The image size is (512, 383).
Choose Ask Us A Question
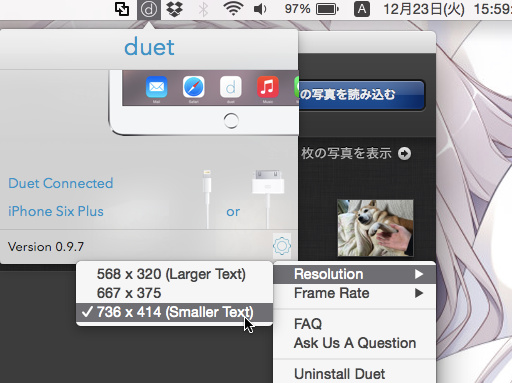pos(355,343)
